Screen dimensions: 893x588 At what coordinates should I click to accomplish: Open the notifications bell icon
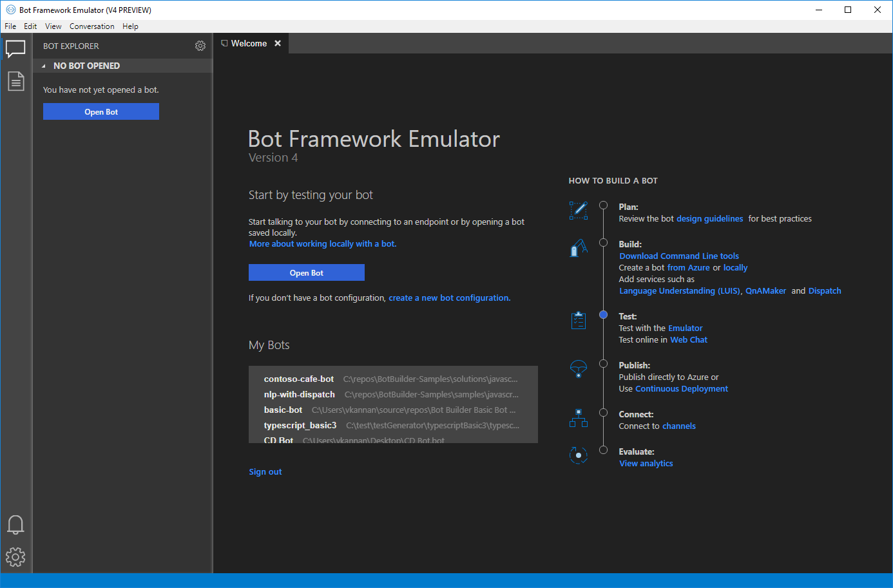pyautogui.click(x=15, y=525)
